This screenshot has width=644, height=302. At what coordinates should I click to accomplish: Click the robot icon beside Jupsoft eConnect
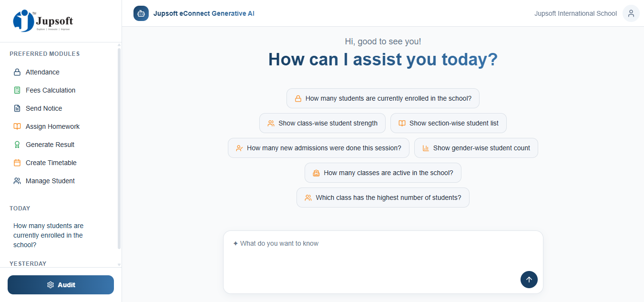click(141, 13)
